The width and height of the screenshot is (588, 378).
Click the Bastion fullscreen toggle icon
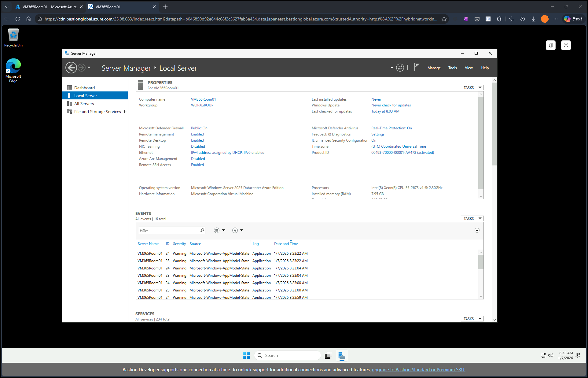(x=566, y=45)
